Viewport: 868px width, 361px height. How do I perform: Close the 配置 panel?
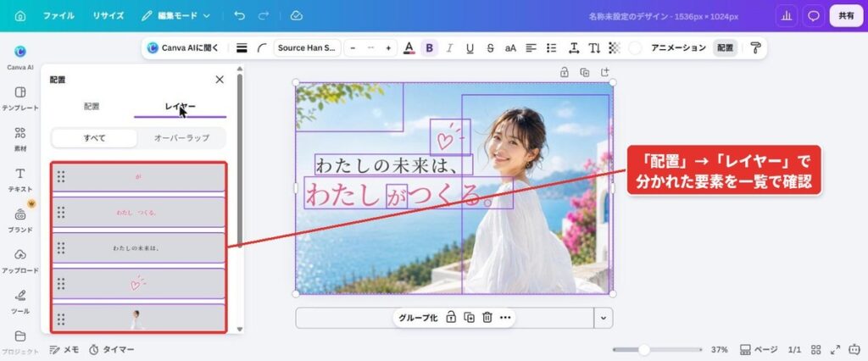click(x=220, y=80)
